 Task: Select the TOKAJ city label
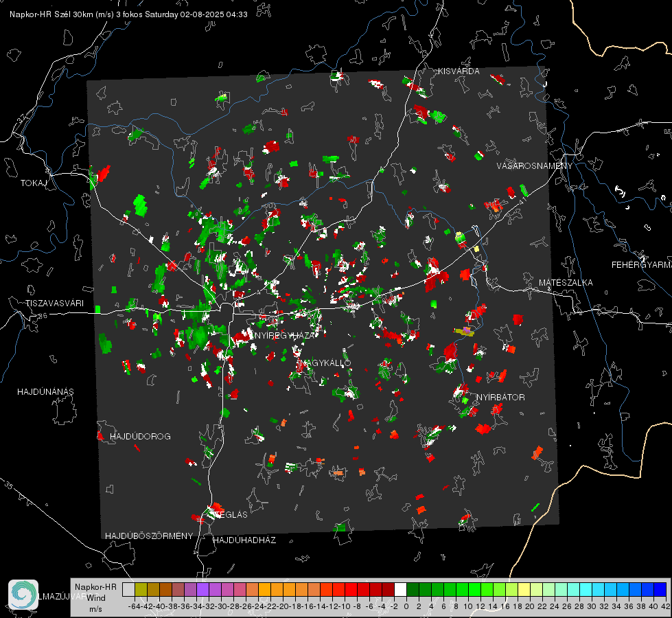pyautogui.click(x=34, y=183)
